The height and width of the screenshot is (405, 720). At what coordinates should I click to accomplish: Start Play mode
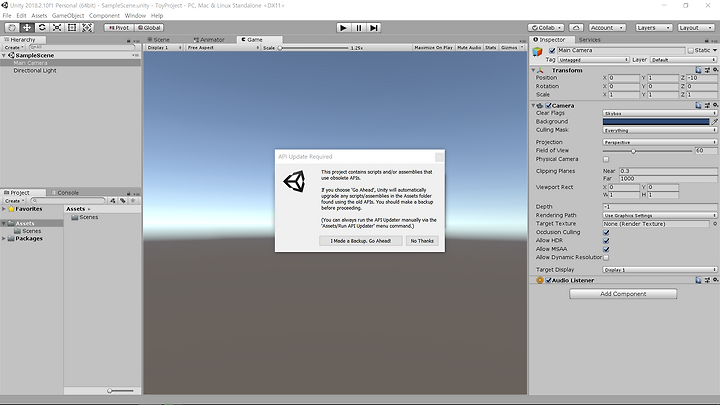(x=343, y=28)
